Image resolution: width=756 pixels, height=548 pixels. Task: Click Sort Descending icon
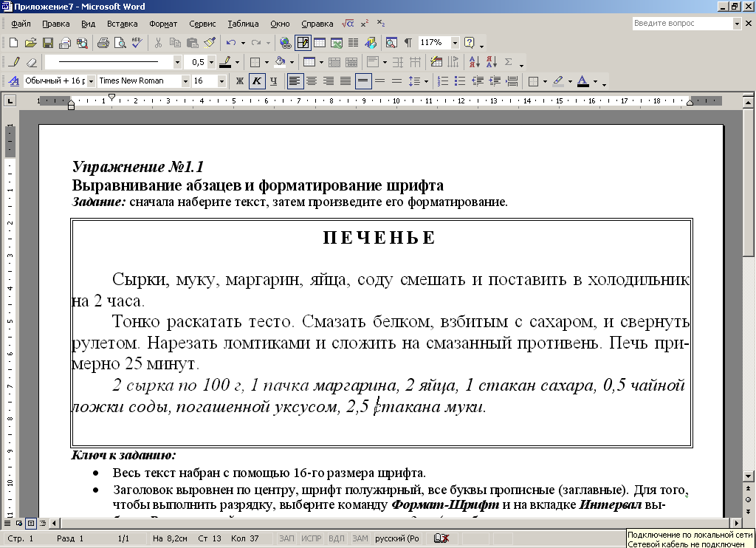491,62
